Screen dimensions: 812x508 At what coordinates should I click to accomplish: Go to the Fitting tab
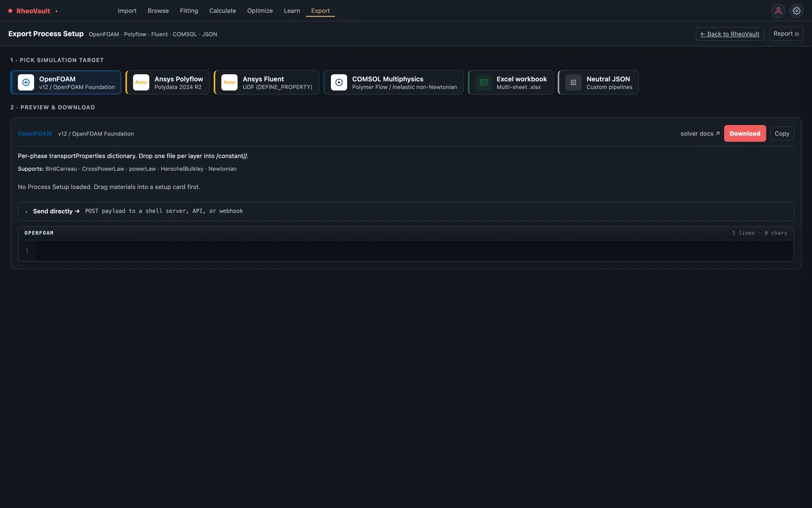pos(189,11)
